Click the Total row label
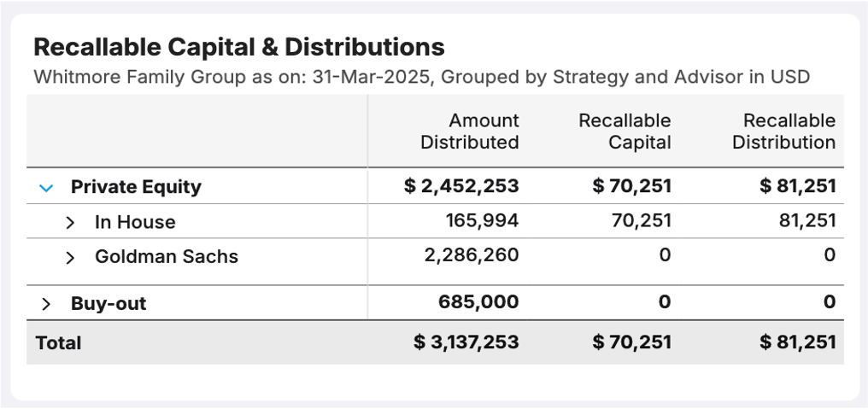 58,343
